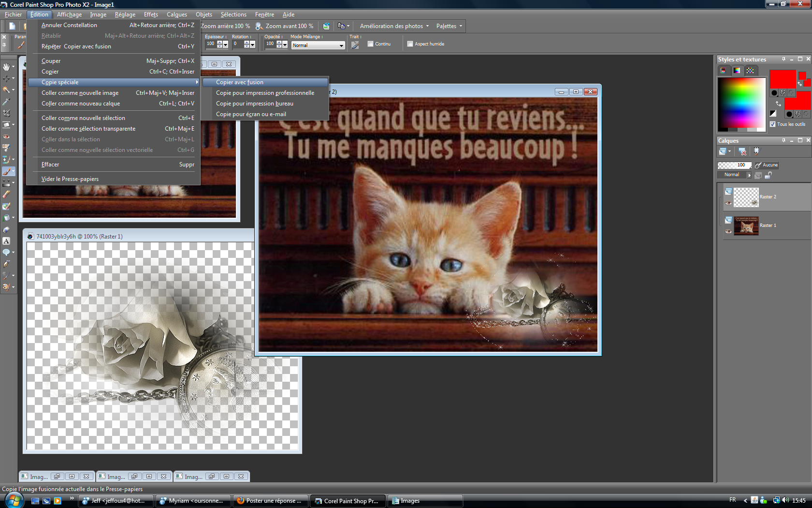Screen dimensions: 812x508
Task: Hide the Raster 1 layer eye
Action: pos(728,232)
